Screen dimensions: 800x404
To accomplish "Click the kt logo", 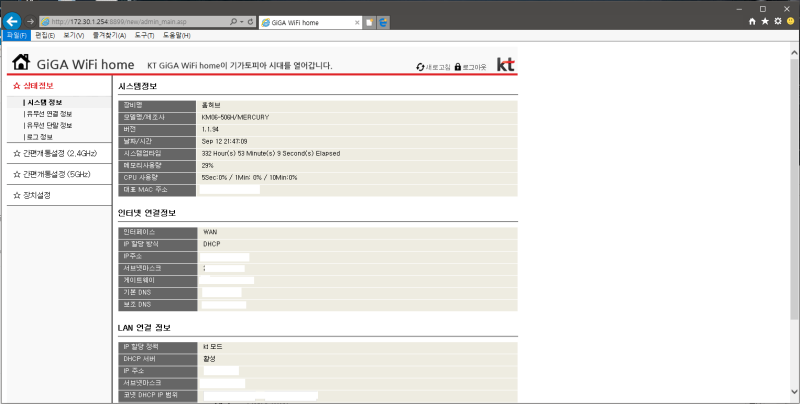I will 506,64.
